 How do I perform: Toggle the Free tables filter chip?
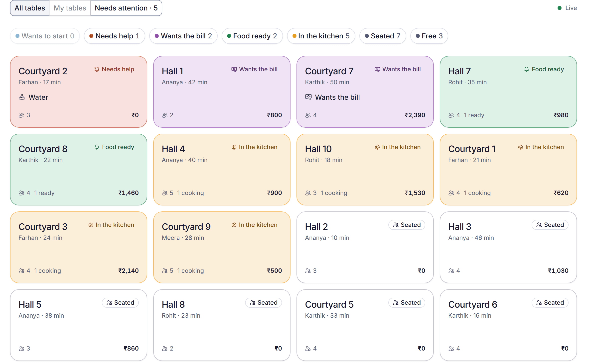tap(429, 36)
